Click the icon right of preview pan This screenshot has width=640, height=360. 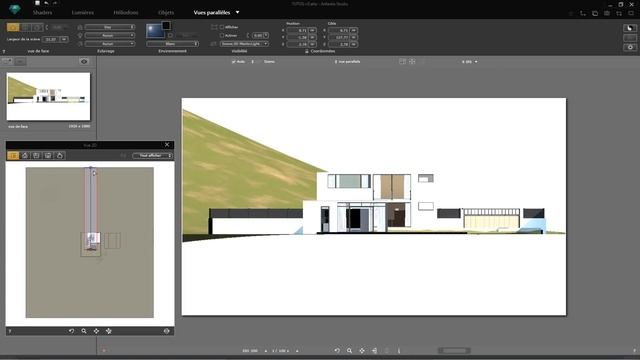point(374,351)
